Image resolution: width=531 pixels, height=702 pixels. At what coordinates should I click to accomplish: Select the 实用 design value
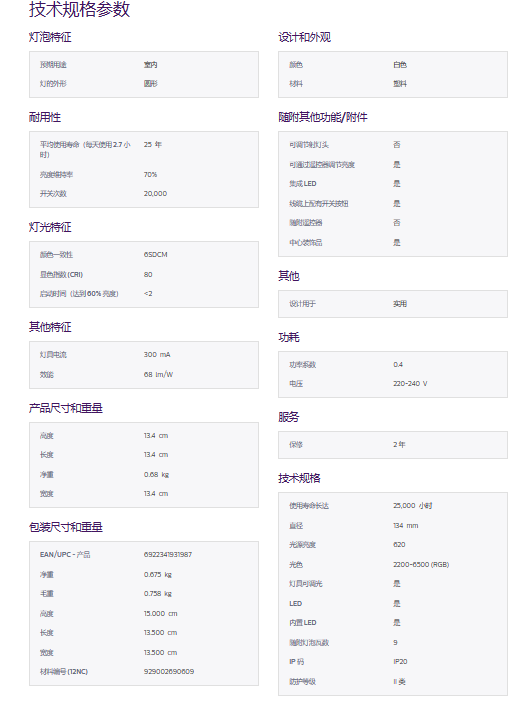[x=400, y=304]
